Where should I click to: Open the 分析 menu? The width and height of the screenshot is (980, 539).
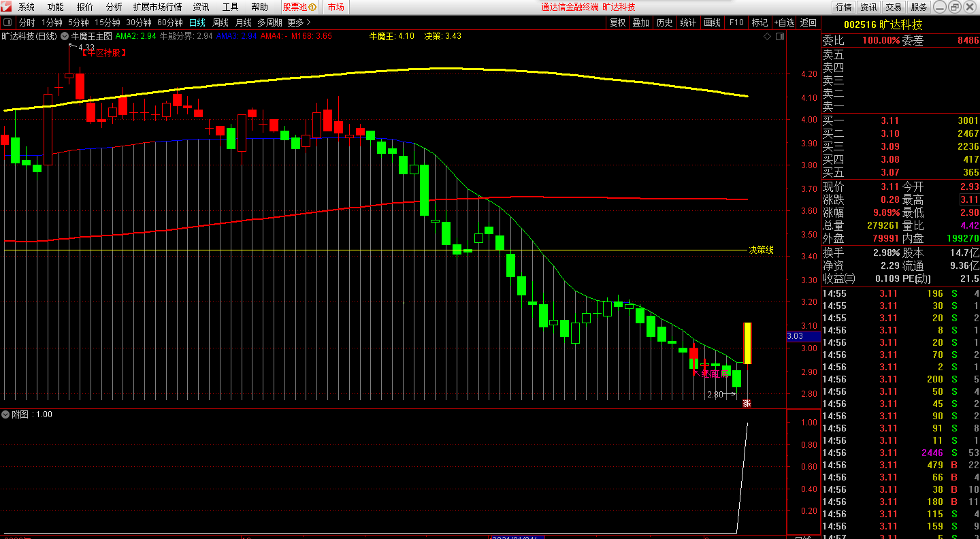[114, 7]
